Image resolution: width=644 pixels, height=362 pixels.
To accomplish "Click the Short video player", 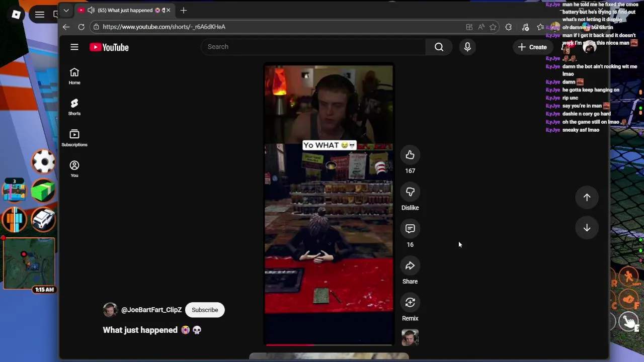I will click(329, 204).
